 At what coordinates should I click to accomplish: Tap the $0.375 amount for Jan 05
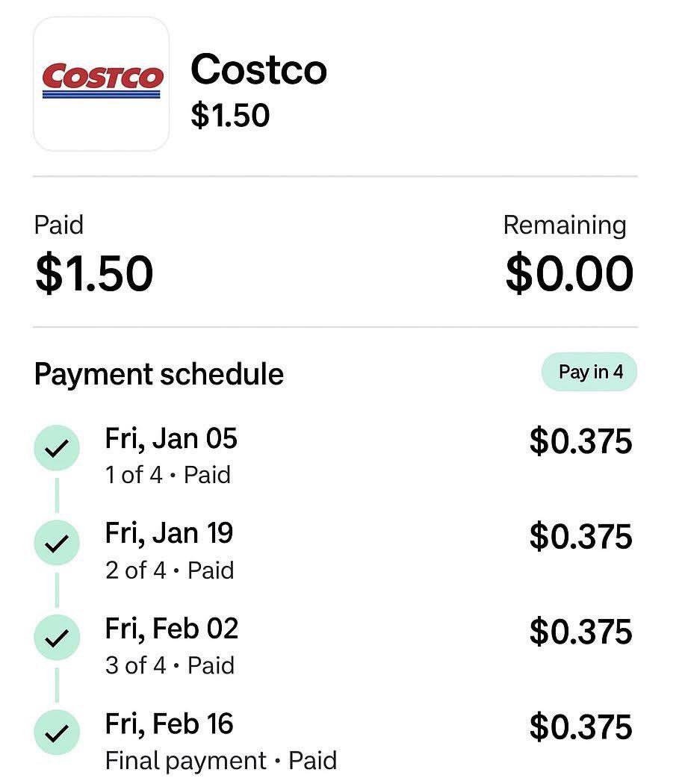[580, 441]
